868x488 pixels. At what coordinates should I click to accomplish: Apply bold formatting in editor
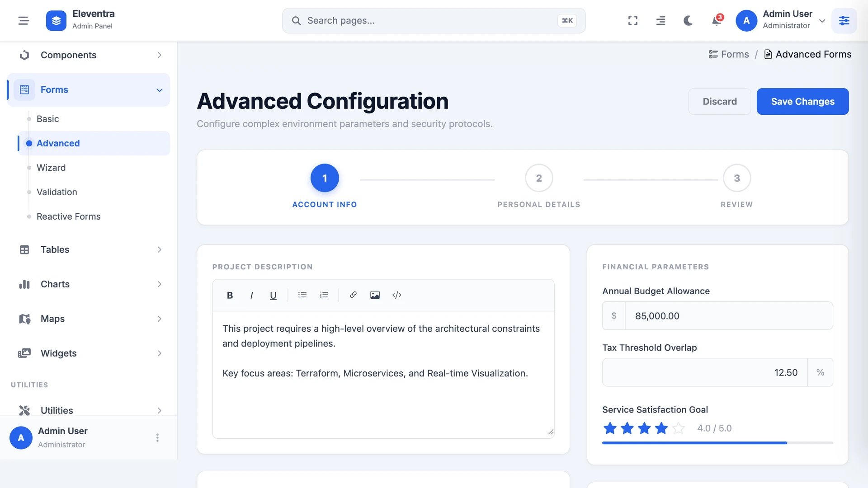click(x=230, y=295)
